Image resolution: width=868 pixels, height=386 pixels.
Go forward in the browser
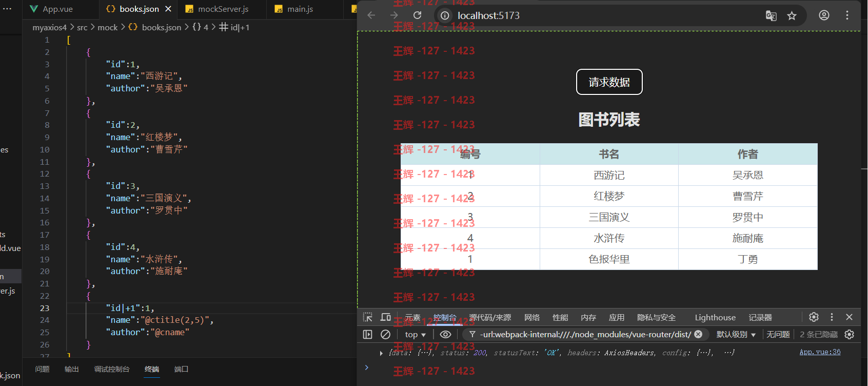pyautogui.click(x=394, y=15)
